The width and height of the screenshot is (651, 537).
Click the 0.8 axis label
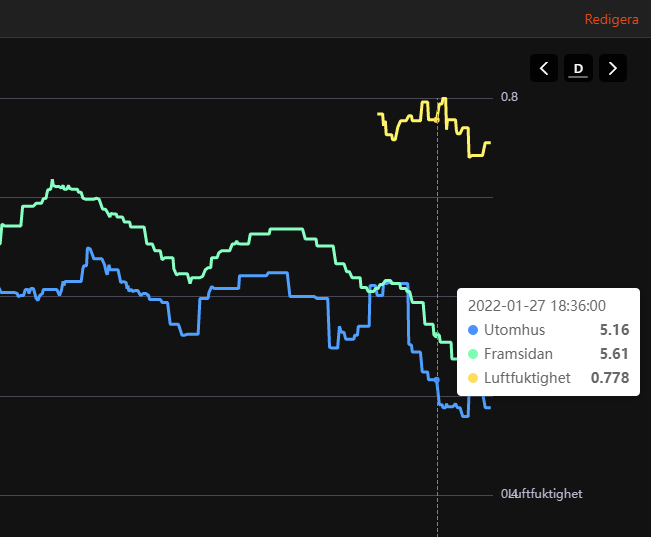coord(509,97)
